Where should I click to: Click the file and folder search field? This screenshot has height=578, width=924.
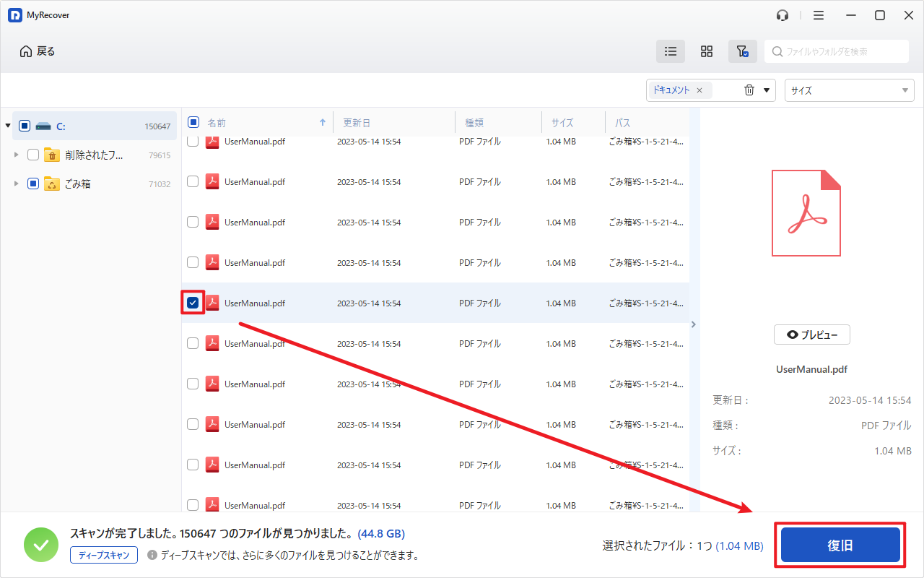[837, 51]
